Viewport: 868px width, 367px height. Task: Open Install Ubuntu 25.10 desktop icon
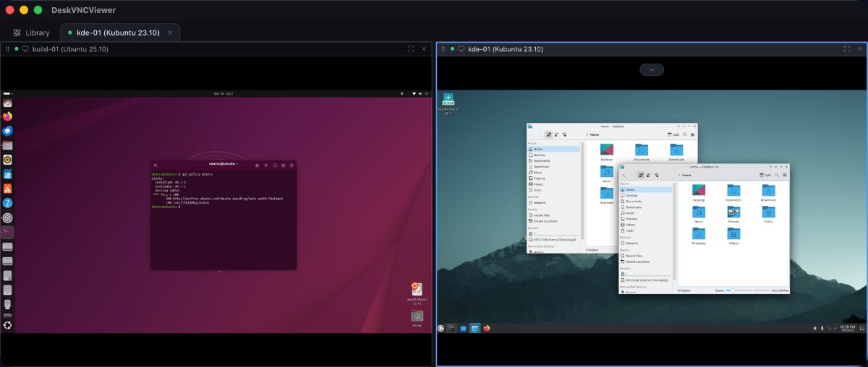417,292
